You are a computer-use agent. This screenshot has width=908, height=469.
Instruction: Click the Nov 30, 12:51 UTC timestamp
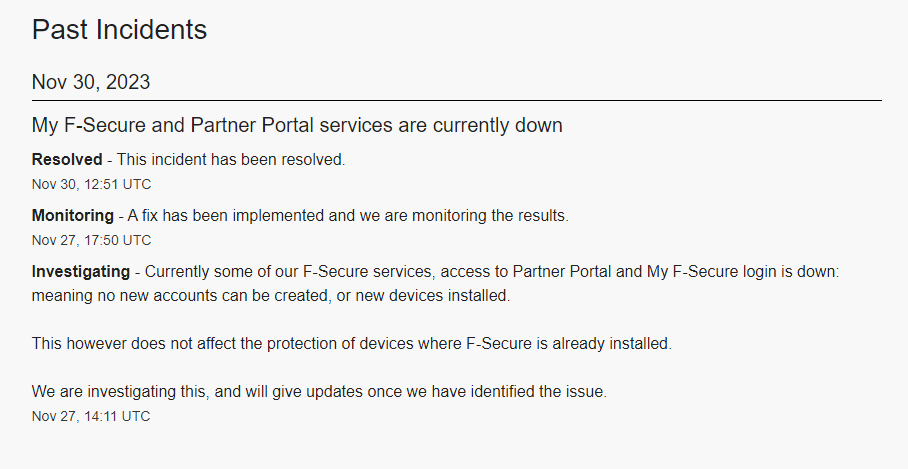(91, 184)
